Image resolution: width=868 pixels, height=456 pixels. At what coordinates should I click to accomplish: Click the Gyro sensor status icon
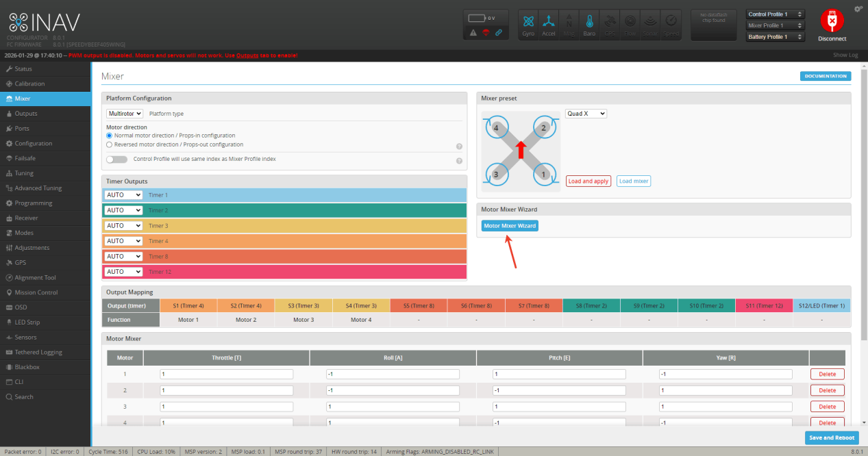528,25
